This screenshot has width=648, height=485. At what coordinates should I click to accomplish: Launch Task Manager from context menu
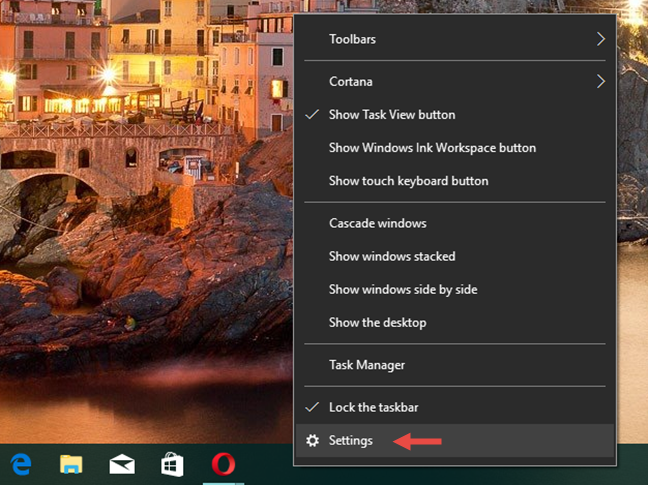pyautogui.click(x=366, y=365)
